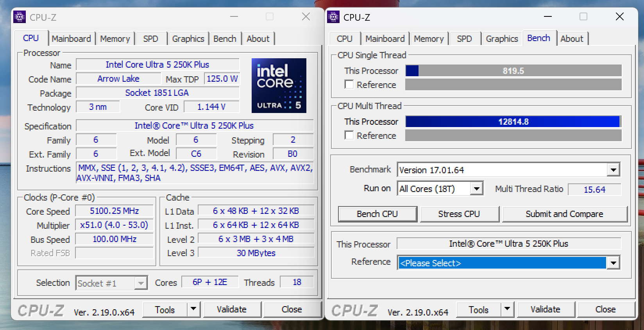Enable Reference checkbox under CPU Multi Thread
The width and height of the screenshot is (644, 330).
coord(349,135)
